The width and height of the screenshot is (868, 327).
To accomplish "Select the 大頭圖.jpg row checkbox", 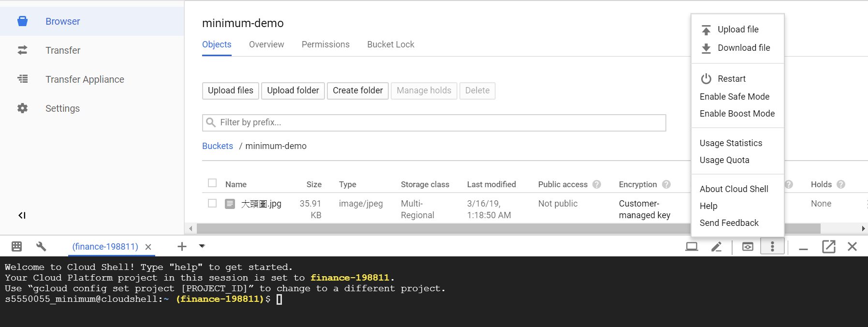I will point(212,203).
